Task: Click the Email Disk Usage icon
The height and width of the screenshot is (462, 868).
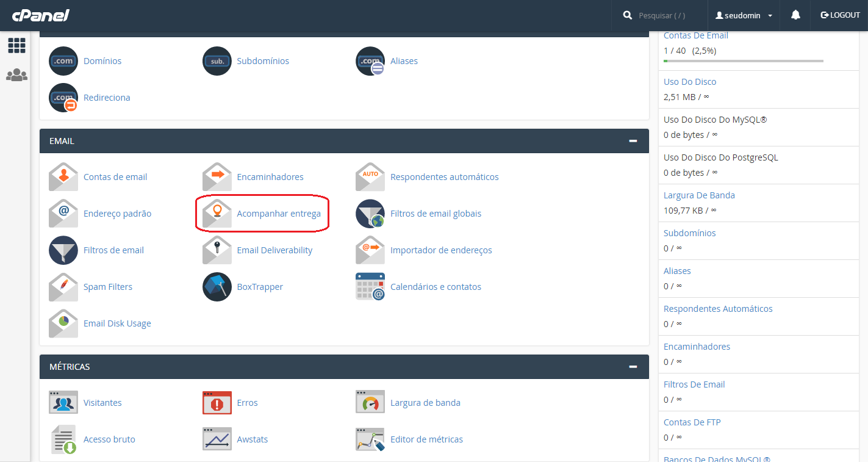Action: 63,323
